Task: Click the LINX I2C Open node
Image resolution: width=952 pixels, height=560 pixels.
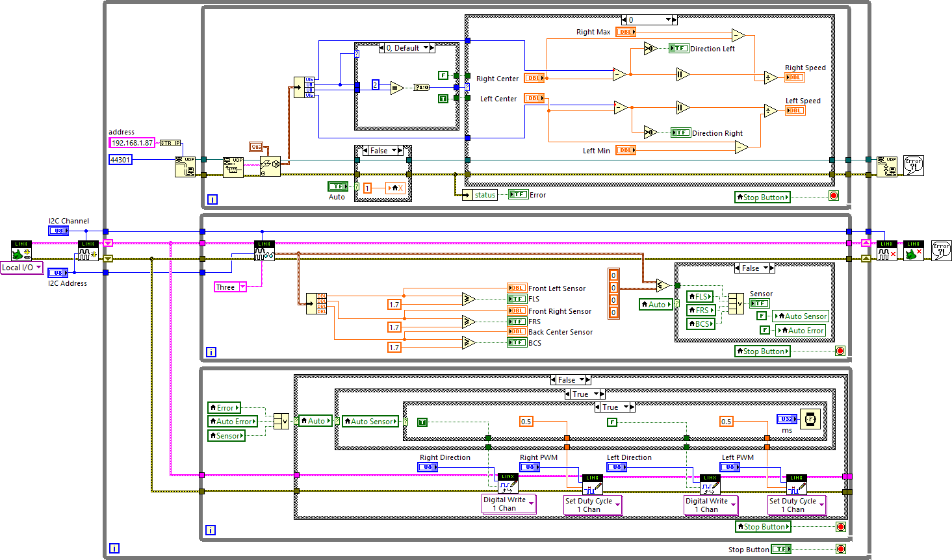Action: pyautogui.click(x=88, y=251)
